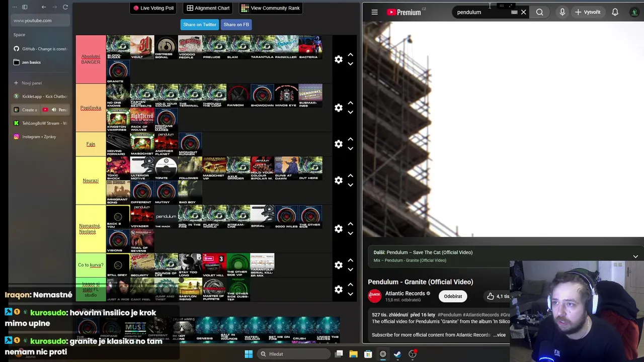Move Neurazí tier down

pyautogui.click(x=350, y=185)
